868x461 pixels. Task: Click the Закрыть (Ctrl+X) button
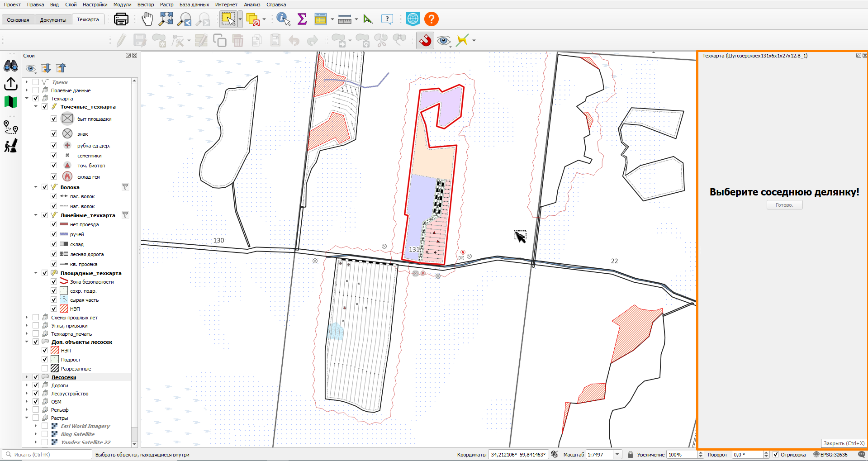coord(844,443)
